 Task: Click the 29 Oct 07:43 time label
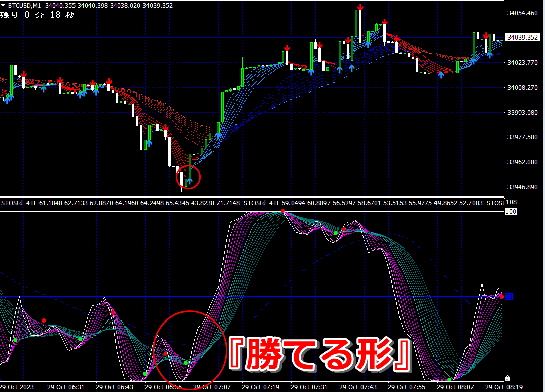pyautogui.click(x=357, y=387)
